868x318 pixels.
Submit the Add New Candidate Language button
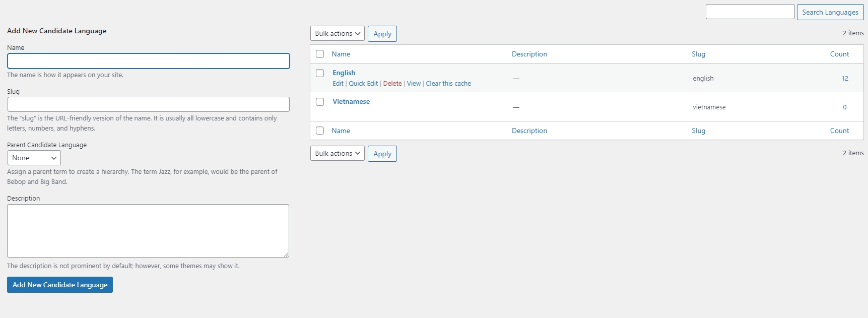click(x=60, y=285)
